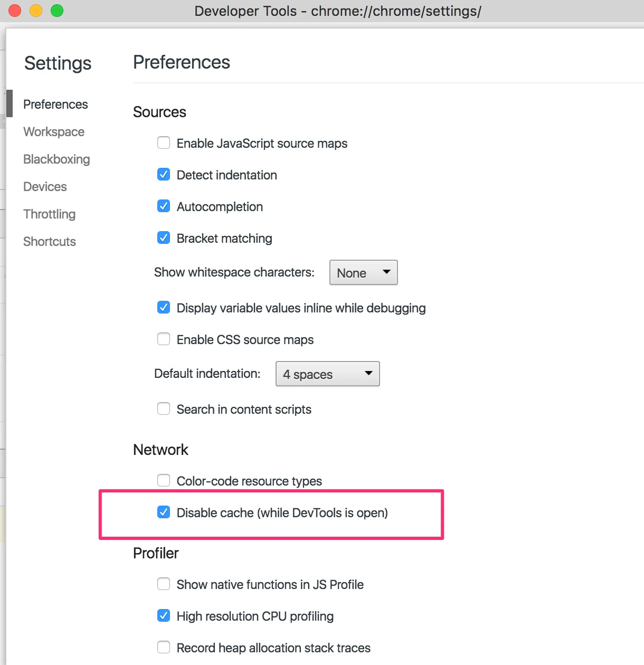Toggle Autocompletion checkbox
The width and height of the screenshot is (644, 665).
pos(164,206)
